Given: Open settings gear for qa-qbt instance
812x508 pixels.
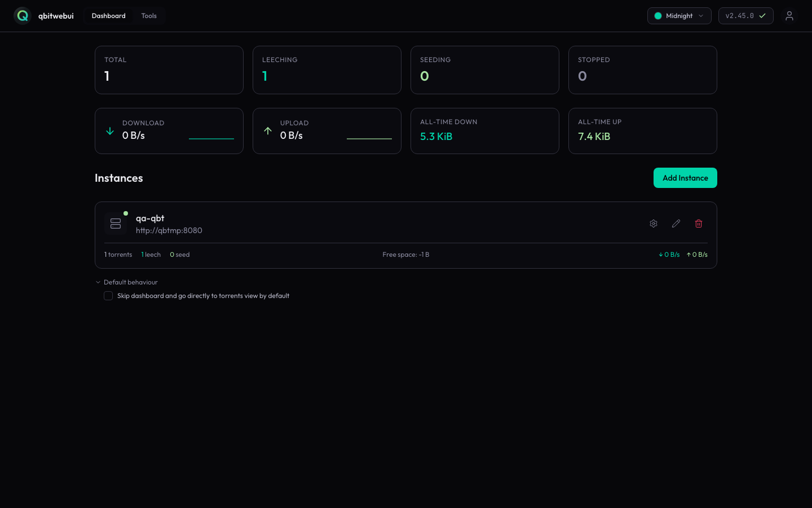Looking at the screenshot, I should [654, 224].
